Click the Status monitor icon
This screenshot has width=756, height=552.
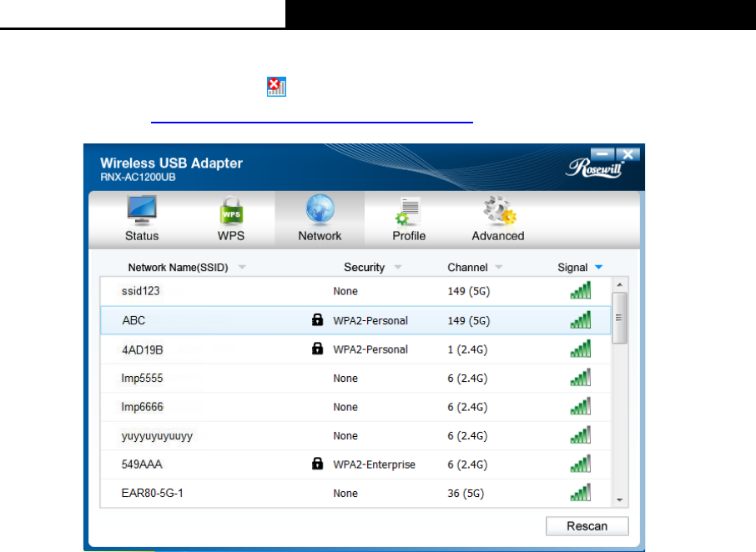pos(142,210)
